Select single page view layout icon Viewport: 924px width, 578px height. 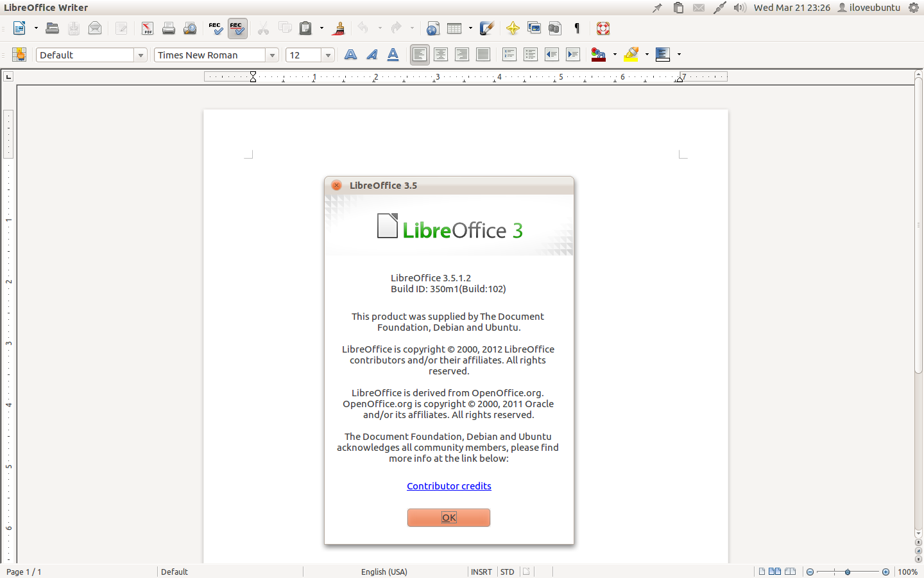point(762,572)
